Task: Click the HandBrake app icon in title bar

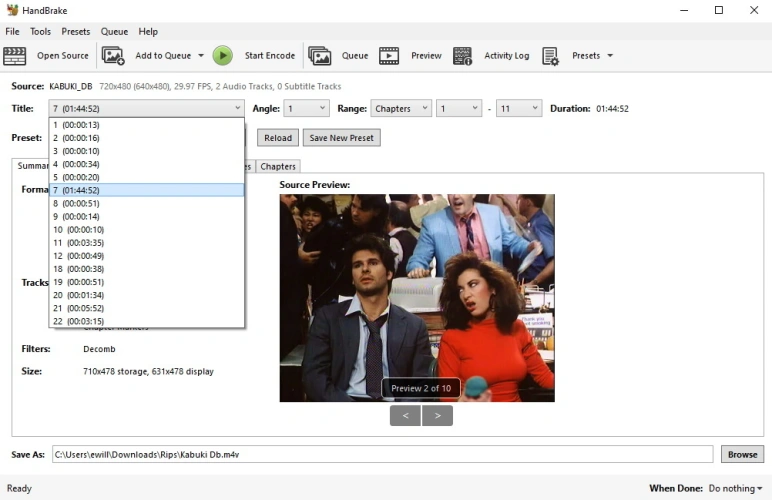Action: point(12,10)
